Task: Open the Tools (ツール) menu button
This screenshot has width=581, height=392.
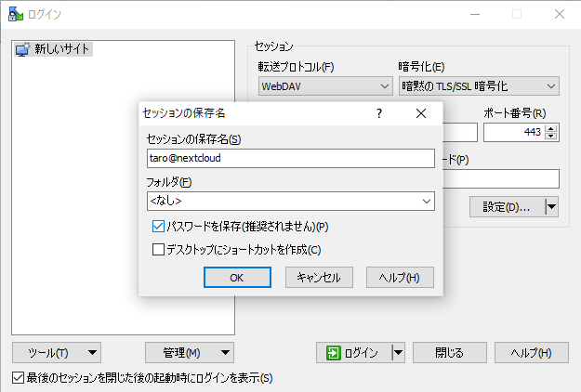Action: click(57, 352)
